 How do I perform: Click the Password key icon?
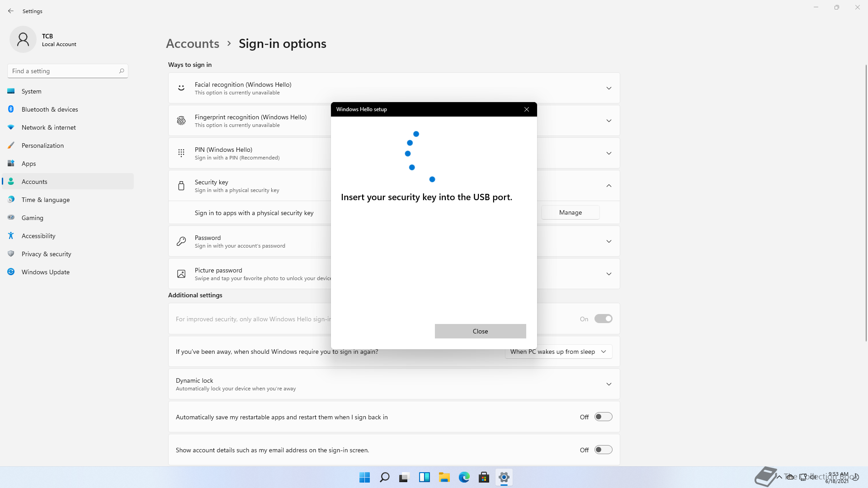click(181, 241)
